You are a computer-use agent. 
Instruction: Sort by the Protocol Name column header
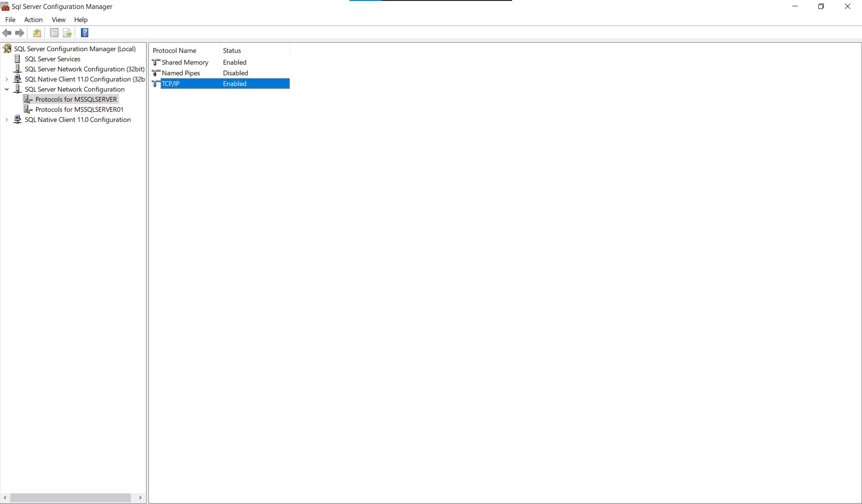click(175, 50)
